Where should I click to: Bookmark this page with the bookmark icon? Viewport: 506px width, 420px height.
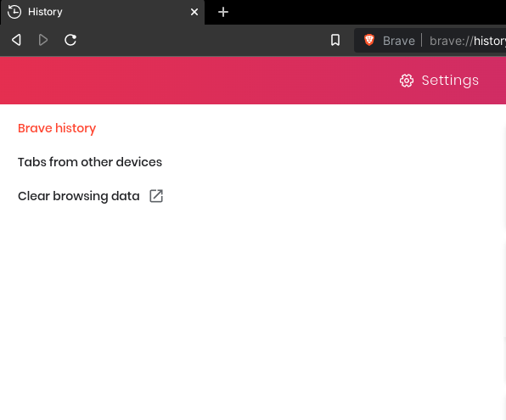point(335,41)
